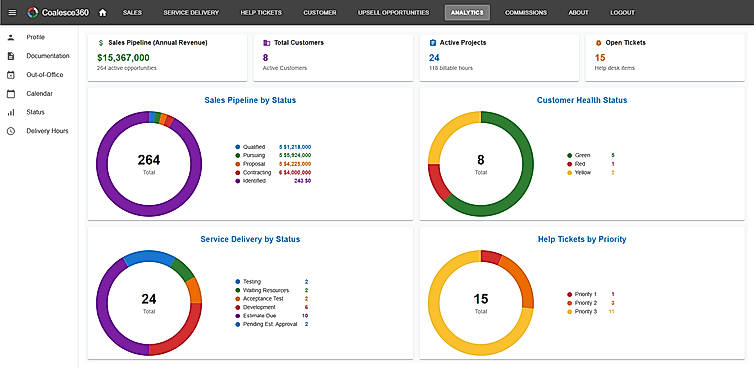Screen dimensions: 754x368
Task: Click the Pursuing legend color dot
Action: (237, 155)
